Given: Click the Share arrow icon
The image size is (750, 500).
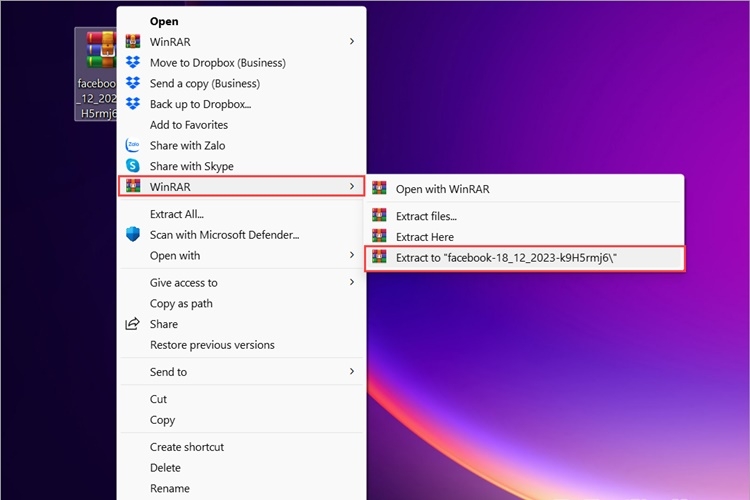Looking at the screenshot, I should (132, 324).
